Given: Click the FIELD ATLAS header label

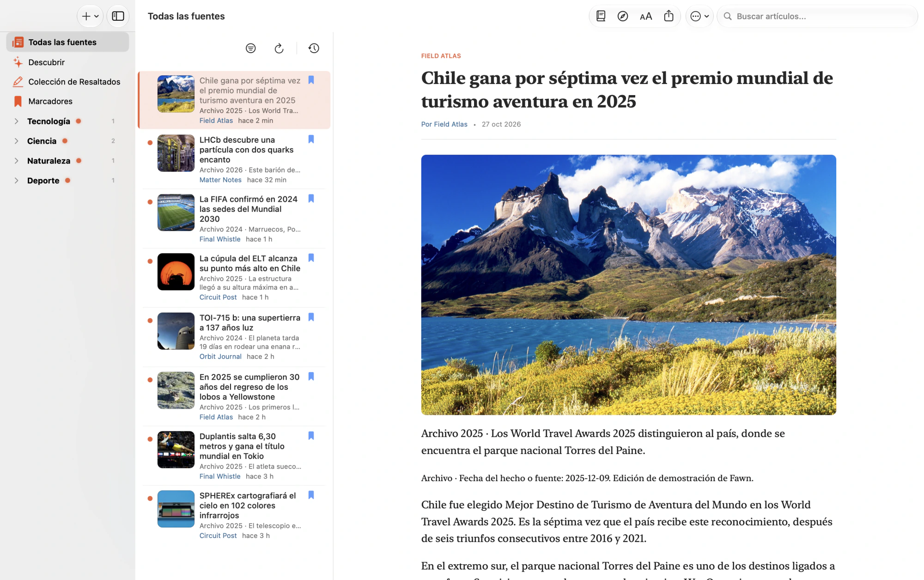Looking at the screenshot, I should (x=441, y=56).
